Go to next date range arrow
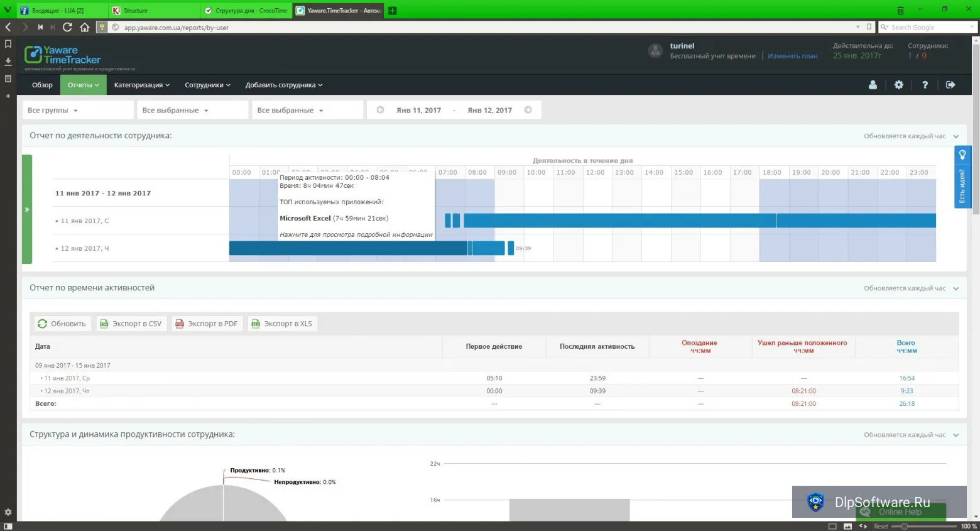This screenshot has height=531, width=980. (x=528, y=110)
